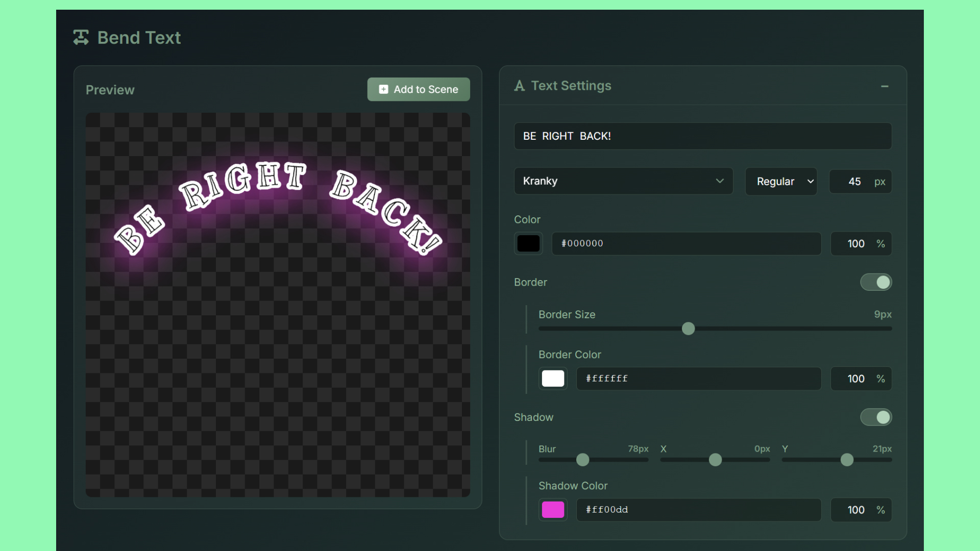Click the Text Settings heading
This screenshot has width=980, height=551.
click(571, 86)
